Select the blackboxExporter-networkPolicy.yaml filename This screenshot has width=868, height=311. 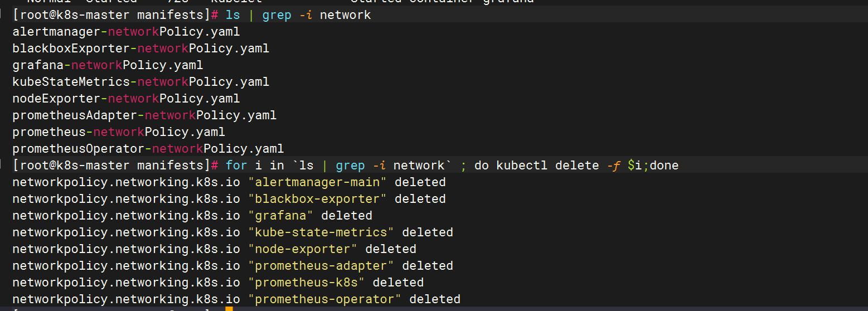click(x=141, y=48)
